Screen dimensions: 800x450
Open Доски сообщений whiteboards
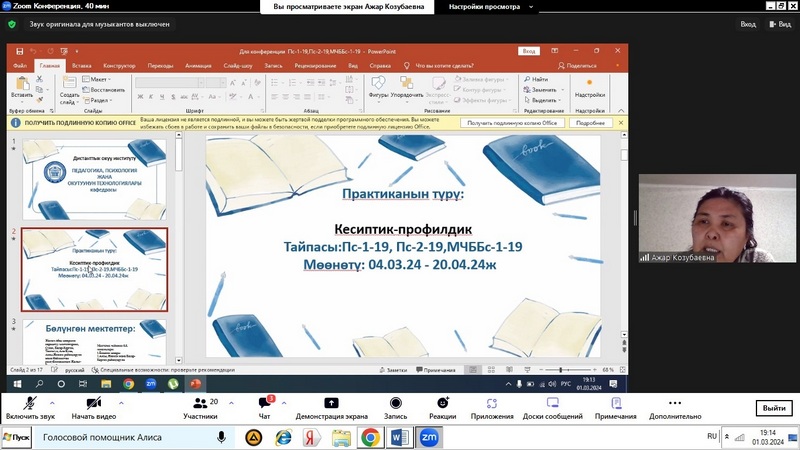click(552, 407)
